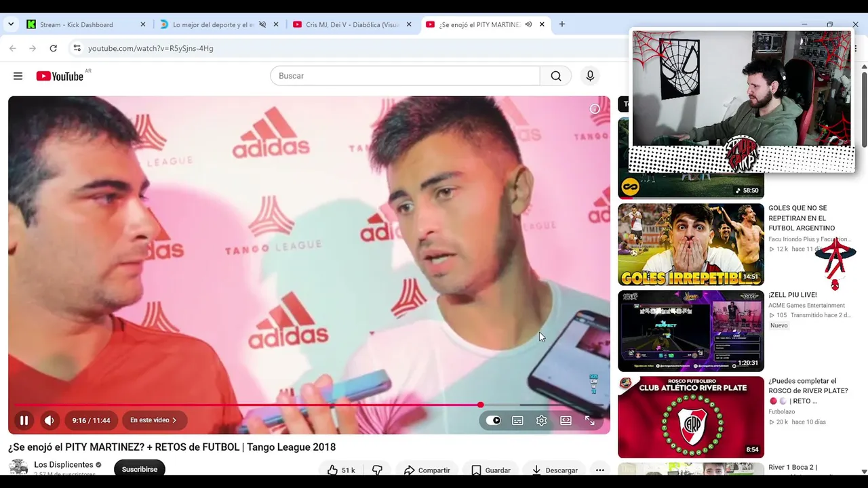Viewport: 868px width, 488px height.
Task: Open the Club Atlético River Plate rosco thumbnail
Action: click(x=691, y=418)
